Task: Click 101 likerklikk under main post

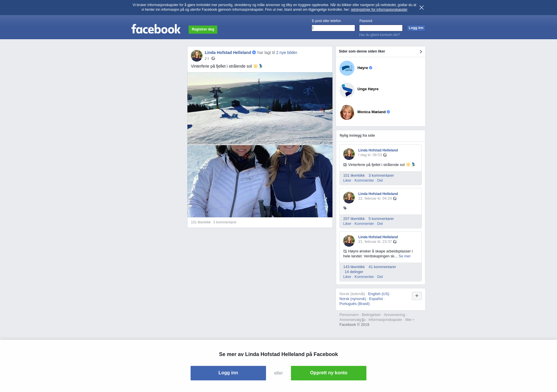Action: 201,222
